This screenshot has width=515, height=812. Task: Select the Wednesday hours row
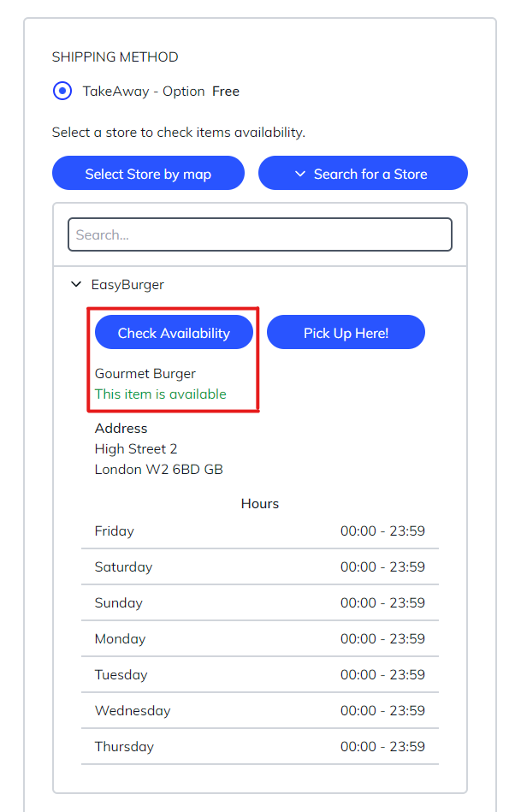coord(259,710)
